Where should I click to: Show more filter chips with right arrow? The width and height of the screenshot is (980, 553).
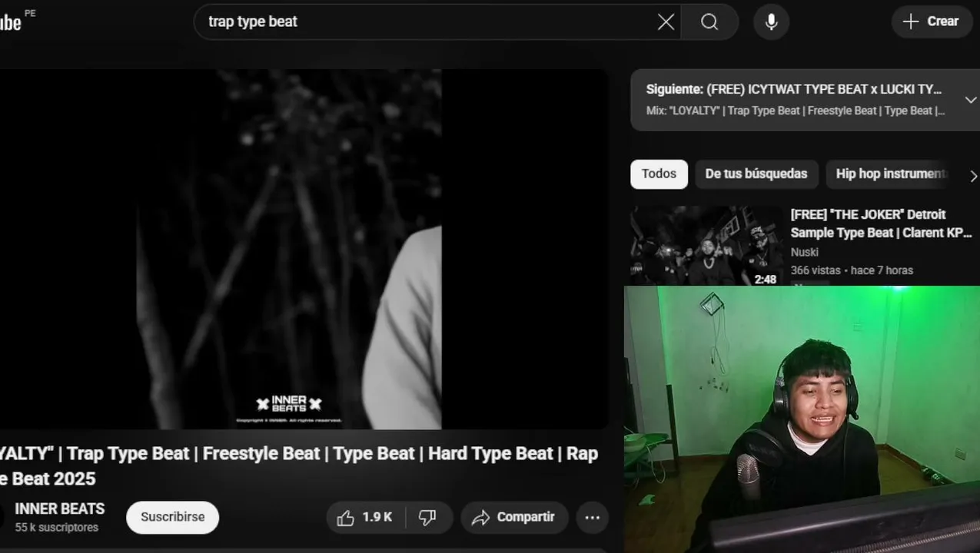pos(972,176)
